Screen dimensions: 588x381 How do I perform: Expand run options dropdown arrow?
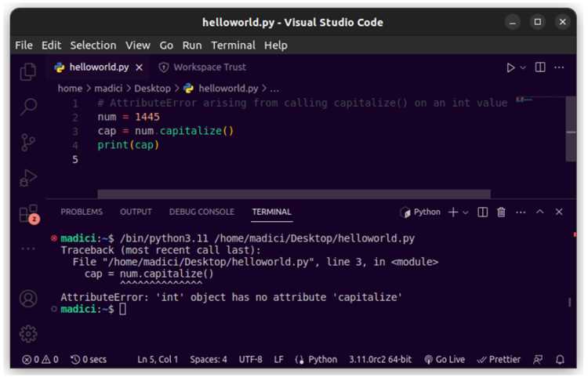[523, 68]
